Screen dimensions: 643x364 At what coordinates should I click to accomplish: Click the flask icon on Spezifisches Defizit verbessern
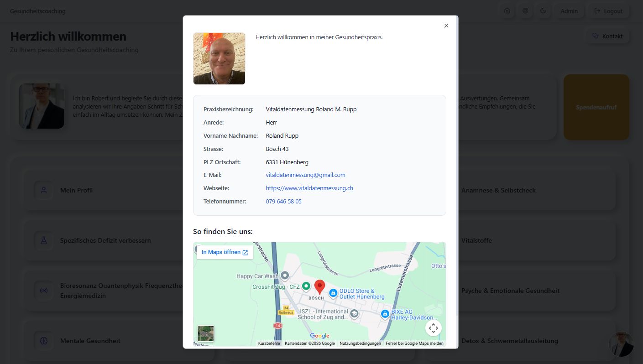(x=43, y=240)
